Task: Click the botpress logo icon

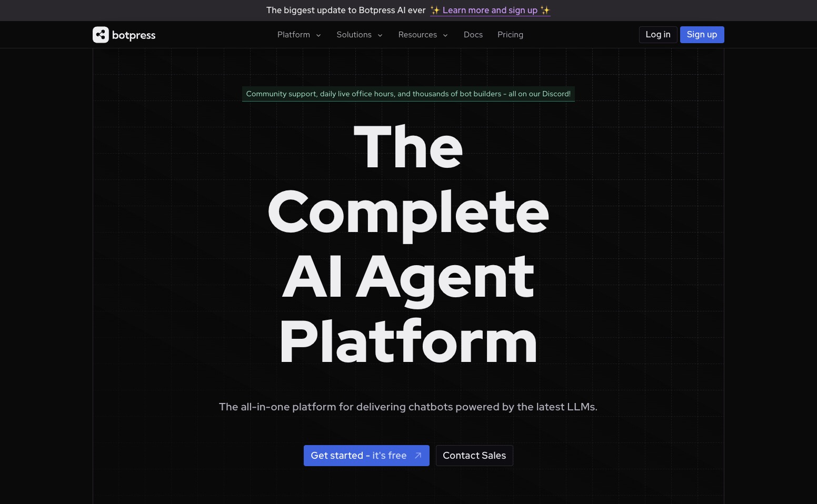Action: [101, 35]
